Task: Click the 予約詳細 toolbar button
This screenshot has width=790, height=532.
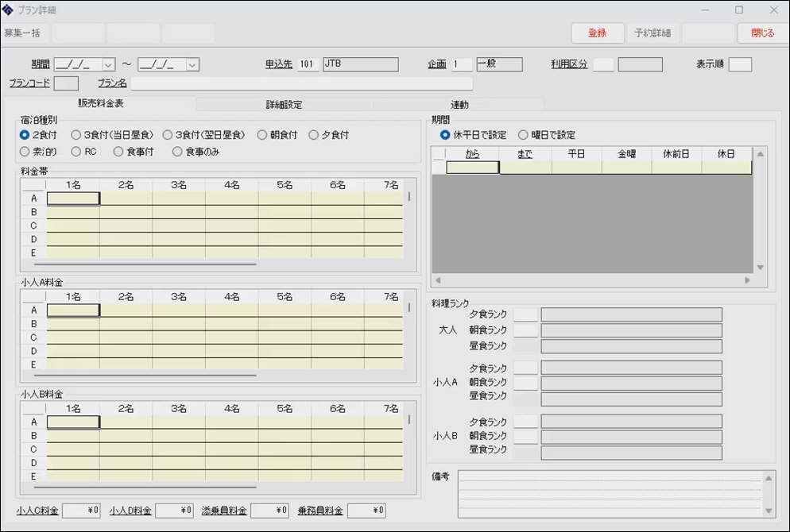Action: [x=653, y=33]
